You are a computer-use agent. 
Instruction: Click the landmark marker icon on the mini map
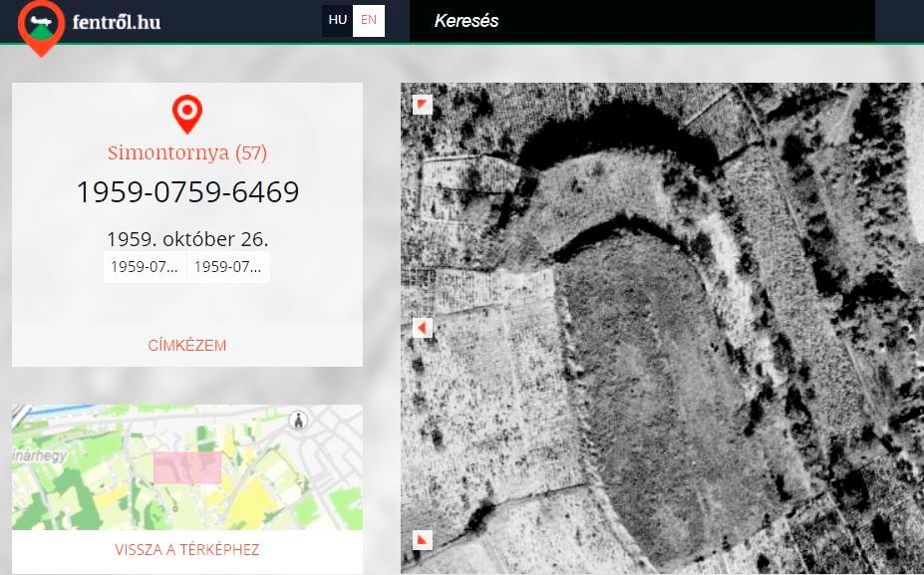pos(296,422)
